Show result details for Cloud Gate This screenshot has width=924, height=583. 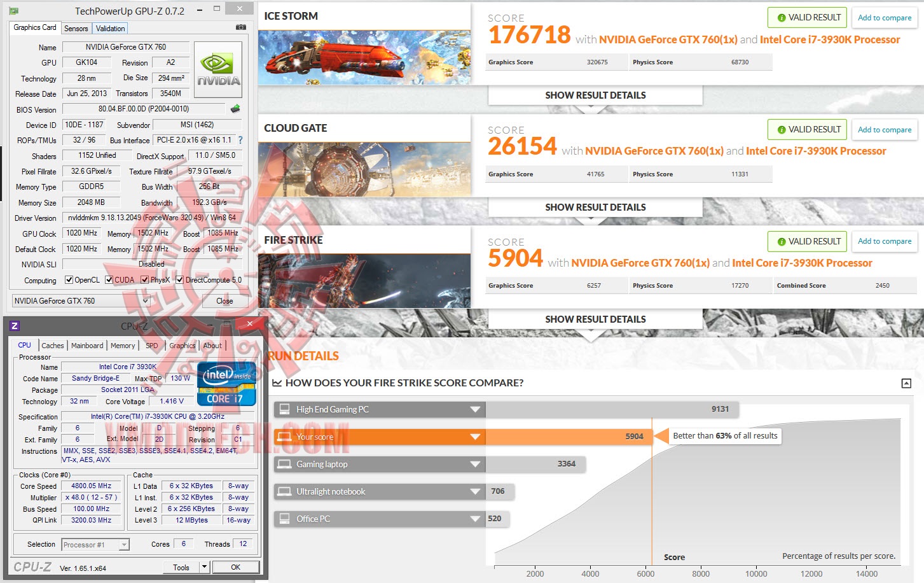coord(595,207)
